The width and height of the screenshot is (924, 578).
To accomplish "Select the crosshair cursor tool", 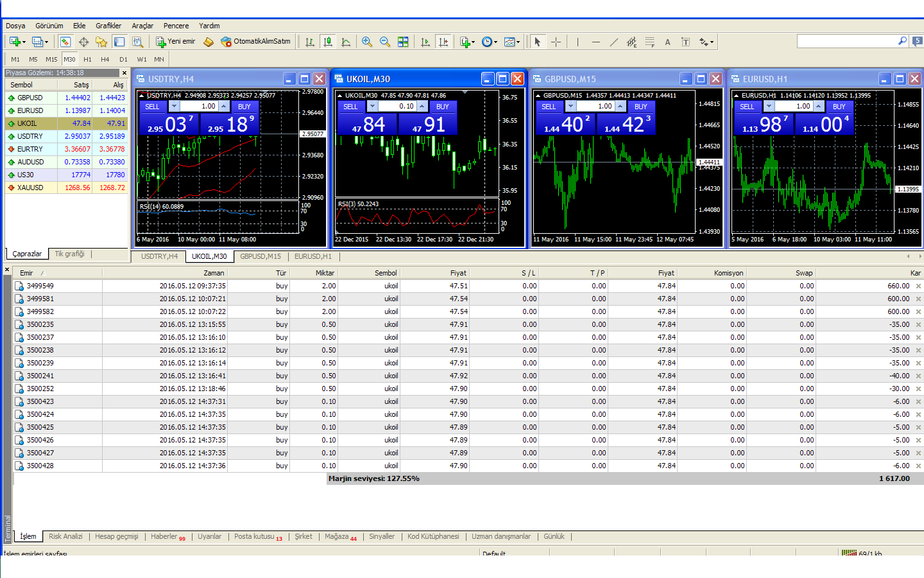I will pos(556,42).
